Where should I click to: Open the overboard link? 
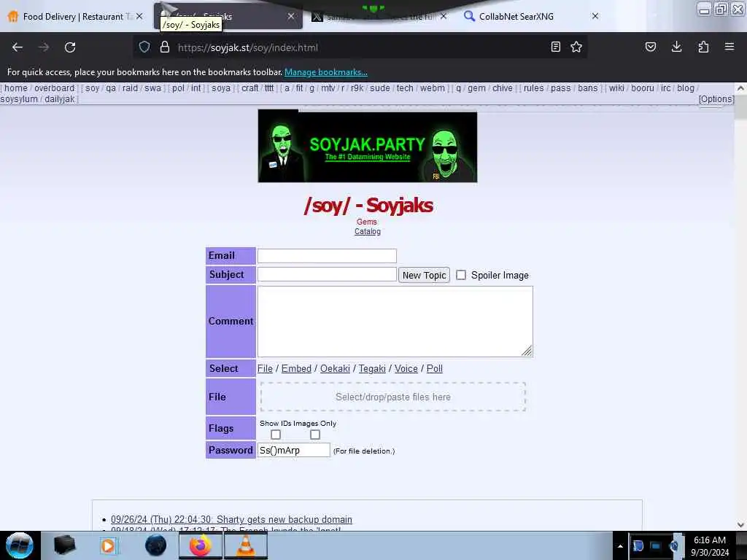(54, 88)
